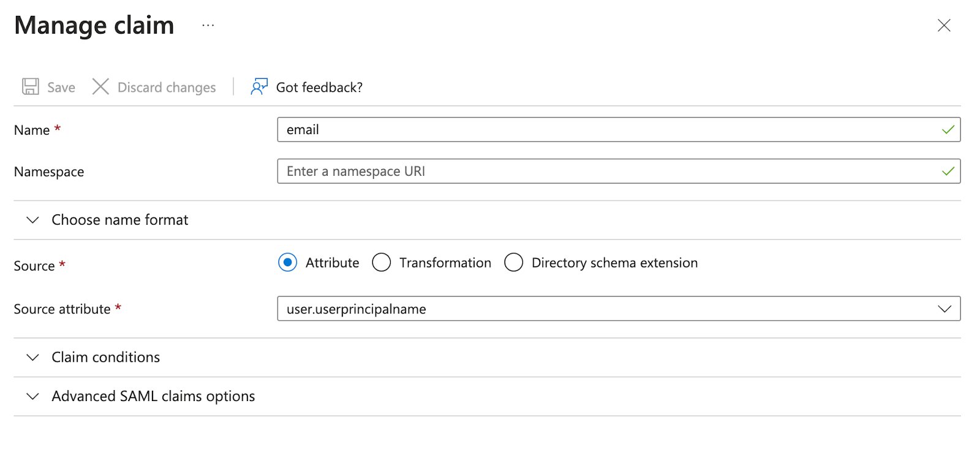Close the Manage claim panel
Image resolution: width=980 pixels, height=458 pixels.
coord(944,26)
